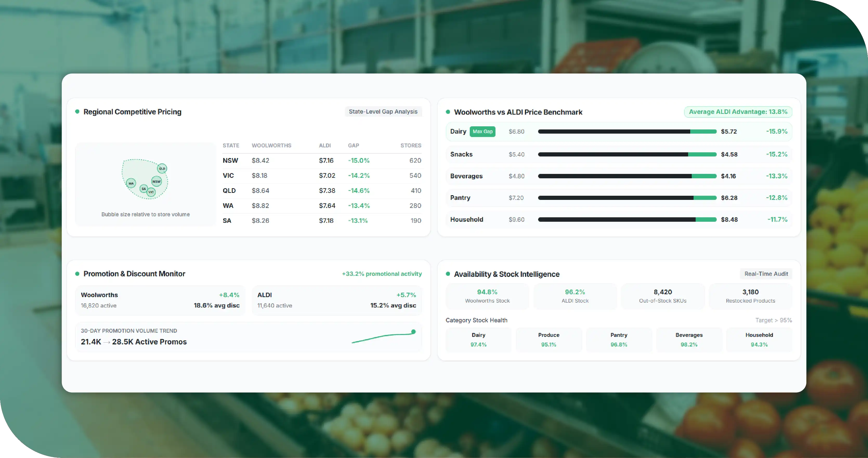The height and width of the screenshot is (458, 868).
Task: Click the State-Level Gap Analysis badge
Action: coord(383,112)
